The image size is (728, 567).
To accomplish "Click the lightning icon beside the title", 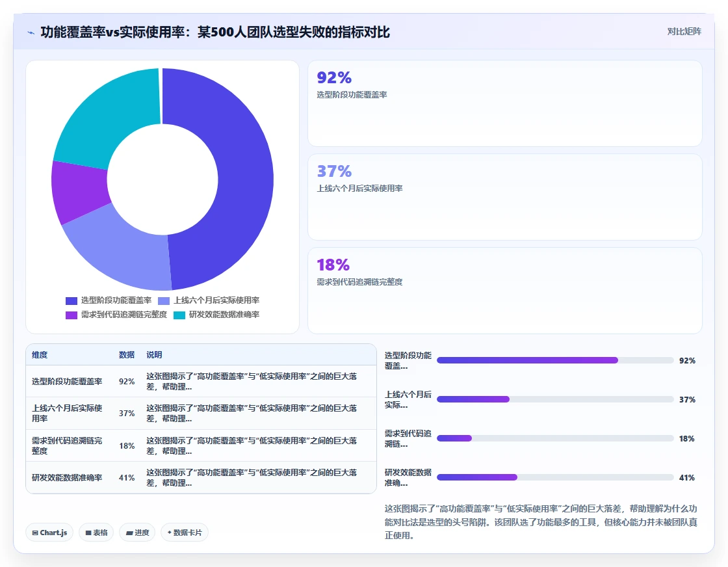I will [x=31, y=33].
